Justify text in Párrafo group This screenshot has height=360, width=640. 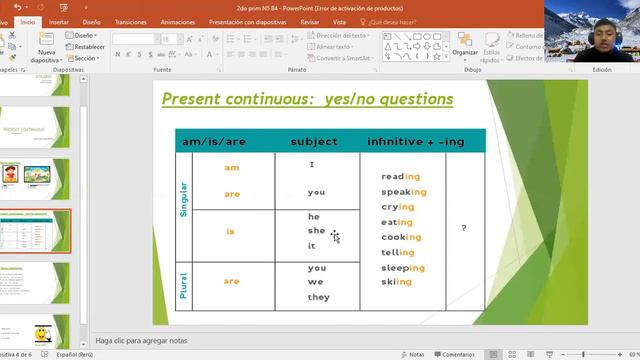pyautogui.click(x=263, y=54)
